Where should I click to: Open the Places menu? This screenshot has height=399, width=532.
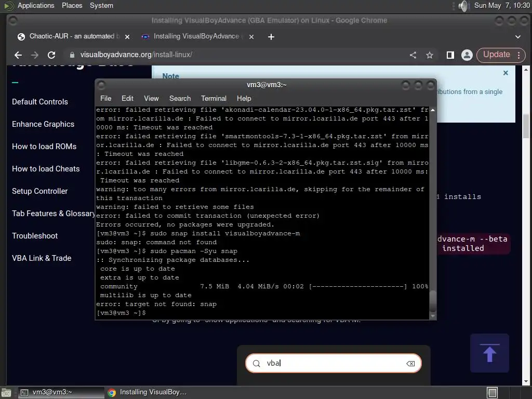point(72,5)
